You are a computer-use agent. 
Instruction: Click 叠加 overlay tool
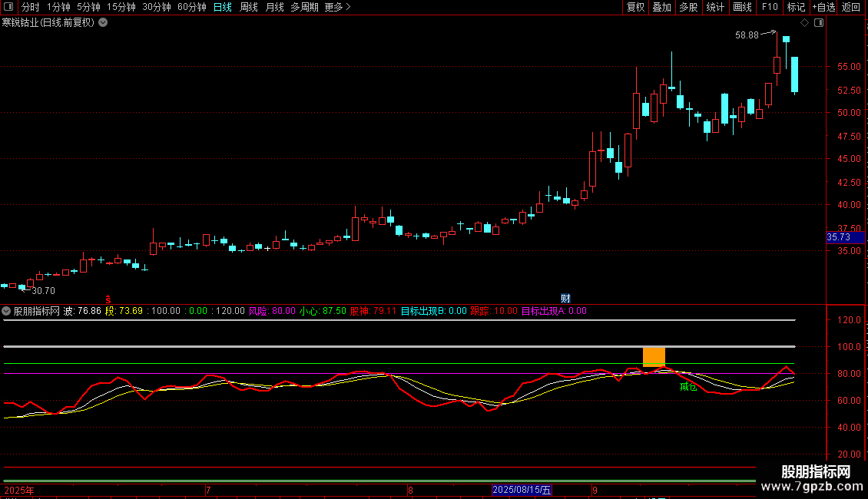[661, 7]
